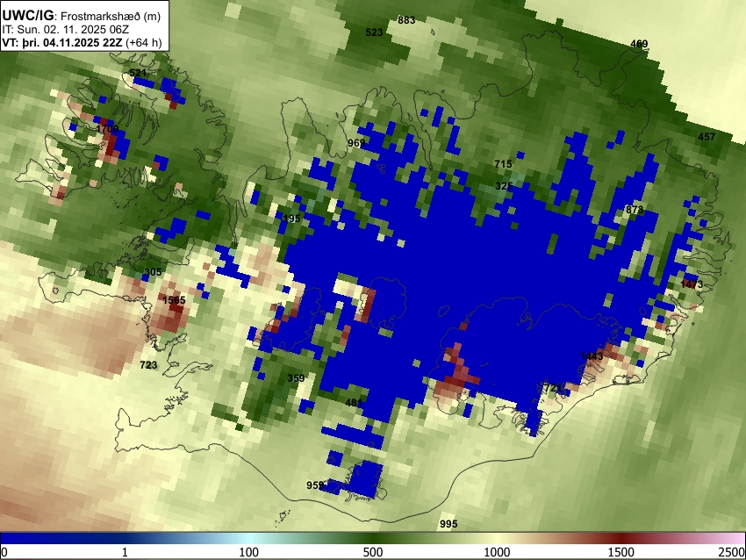The width and height of the screenshot is (746, 560).
Task: Click the VT: þri. 04.11.2025 22Z line
Action: 82,42
